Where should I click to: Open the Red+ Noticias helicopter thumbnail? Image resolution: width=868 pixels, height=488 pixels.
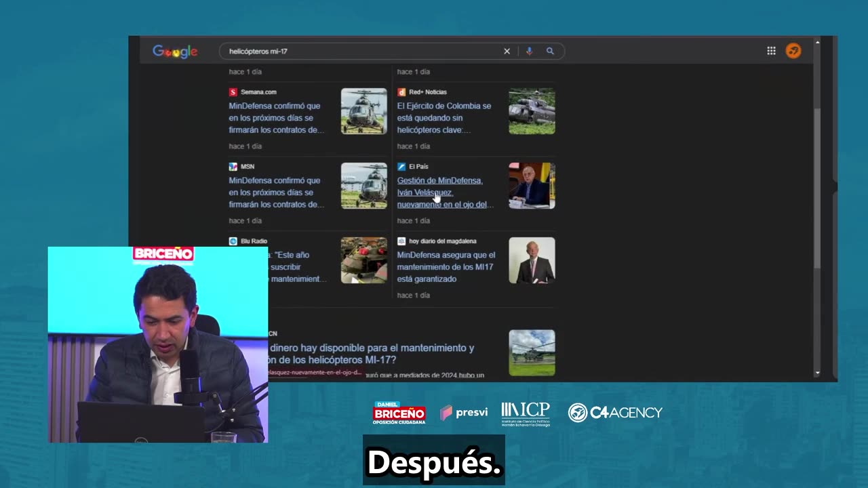[532, 111]
